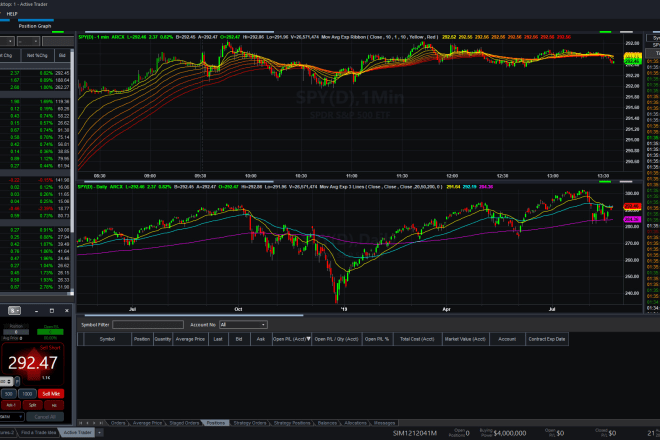The height and width of the screenshot is (440, 660).
Task: Maximize the order entry panel
Action: point(52,311)
